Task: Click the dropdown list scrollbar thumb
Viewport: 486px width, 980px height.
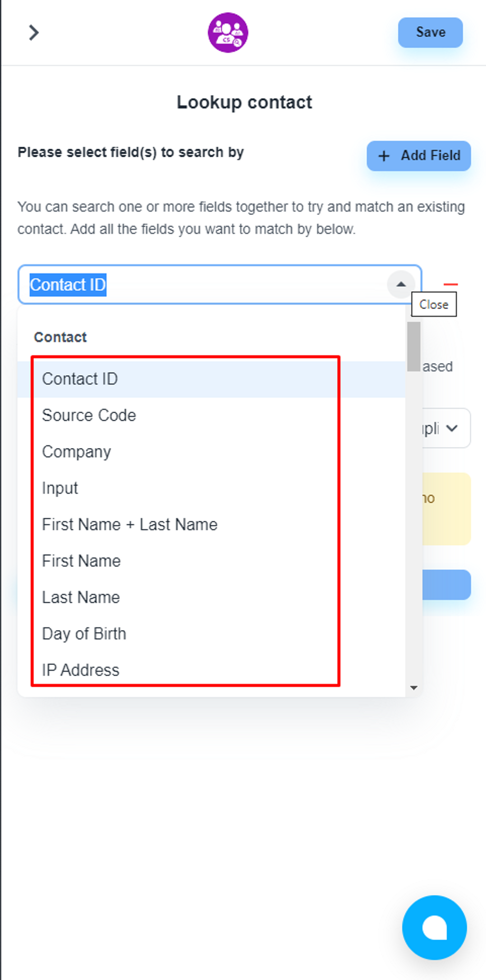Action: pyautogui.click(x=414, y=346)
